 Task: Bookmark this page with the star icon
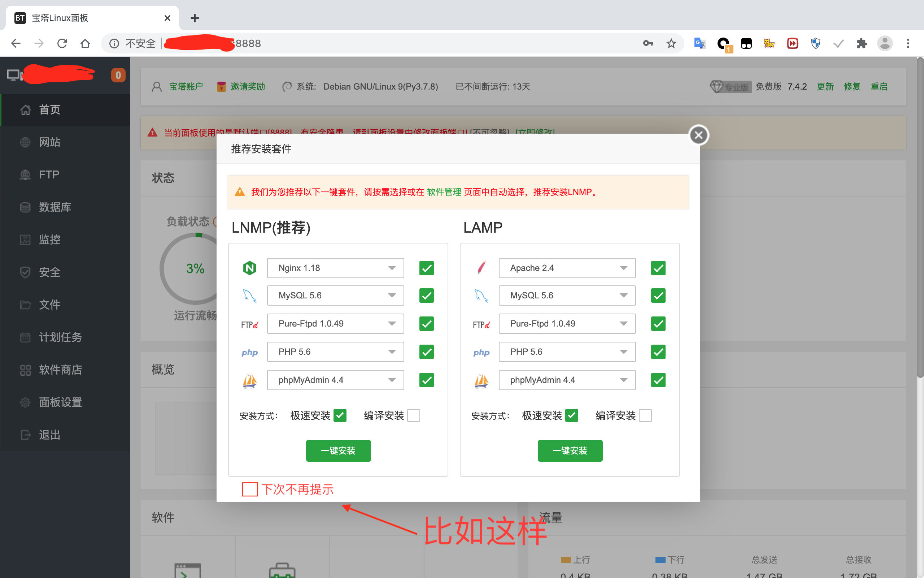point(671,43)
